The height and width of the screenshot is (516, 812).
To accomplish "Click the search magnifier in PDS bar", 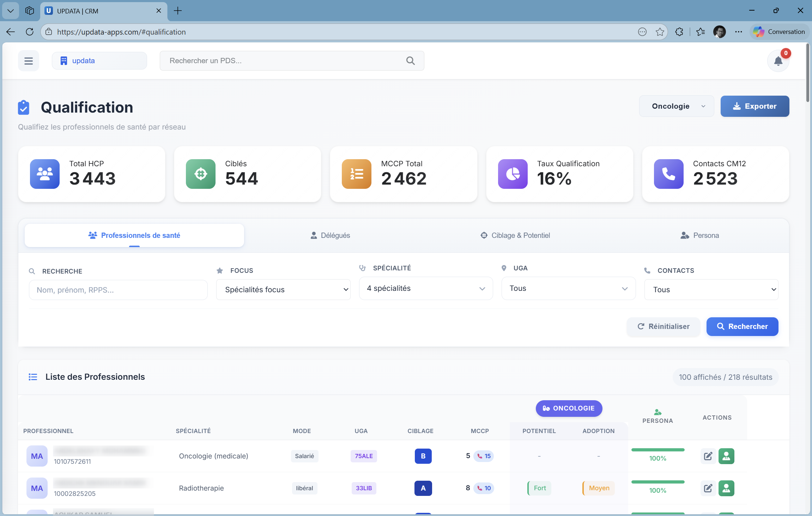I will tap(410, 61).
